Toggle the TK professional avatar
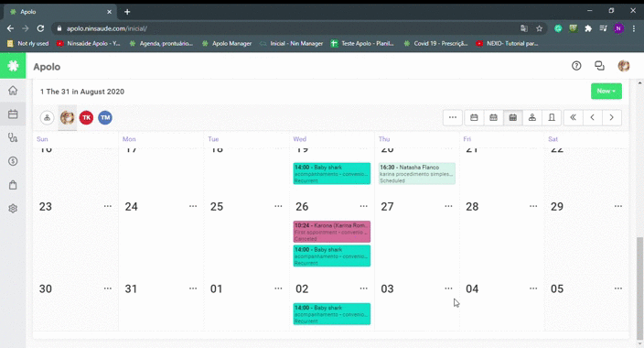The image size is (644, 348). click(x=86, y=117)
